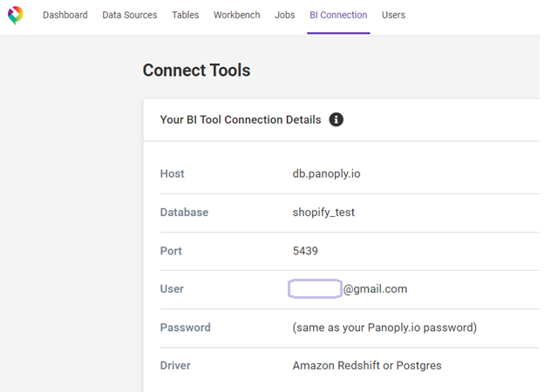This screenshot has width=544, height=392.
Task: Select the database name shopify_test
Action: tap(323, 213)
